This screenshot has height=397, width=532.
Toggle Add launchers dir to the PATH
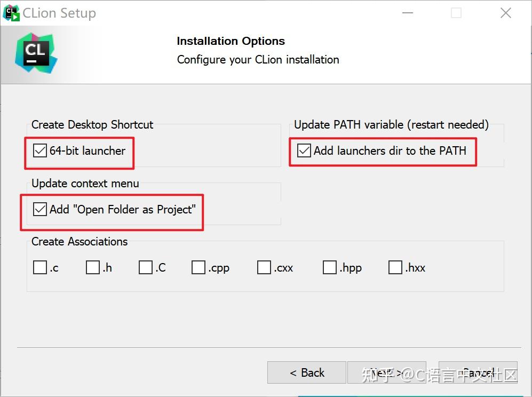tap(304, 151)
